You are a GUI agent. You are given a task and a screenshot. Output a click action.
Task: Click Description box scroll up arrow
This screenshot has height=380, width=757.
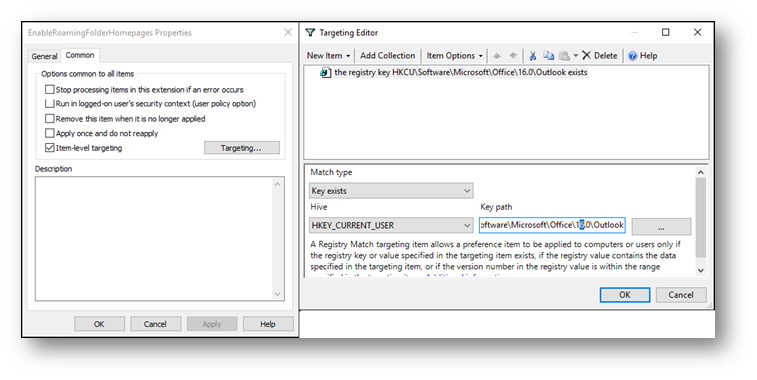pyautogui.click(x=278, y=184)
